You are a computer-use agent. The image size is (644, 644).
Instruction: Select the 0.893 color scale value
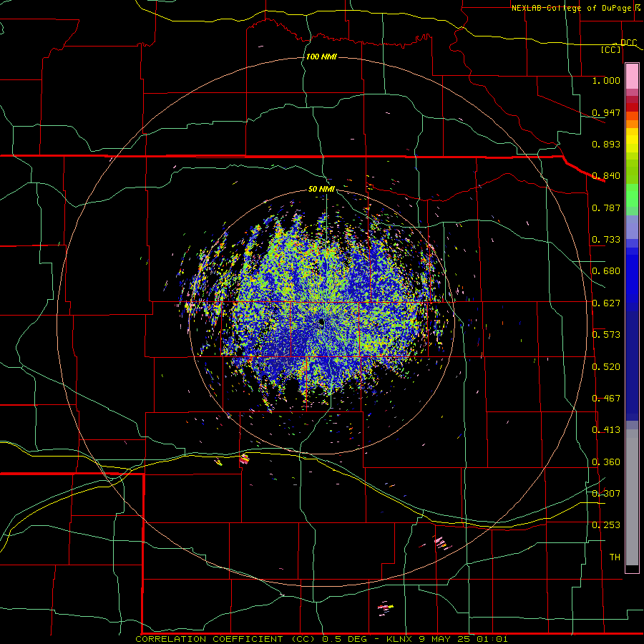[606, 144]
